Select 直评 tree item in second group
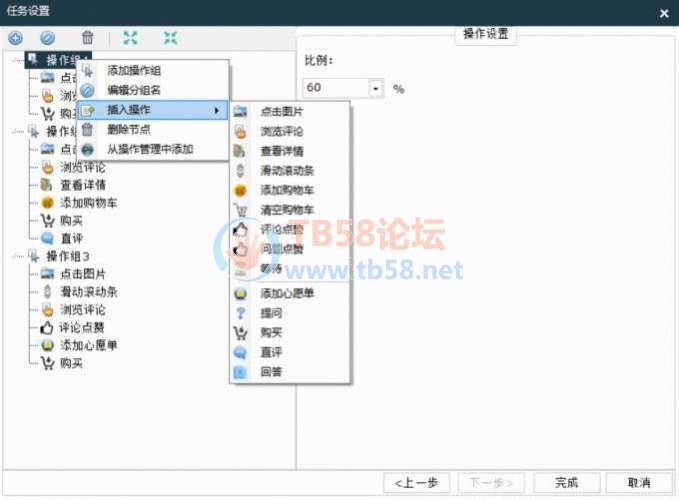This screenshot has width=679, height=500. (x=72, y=238)
